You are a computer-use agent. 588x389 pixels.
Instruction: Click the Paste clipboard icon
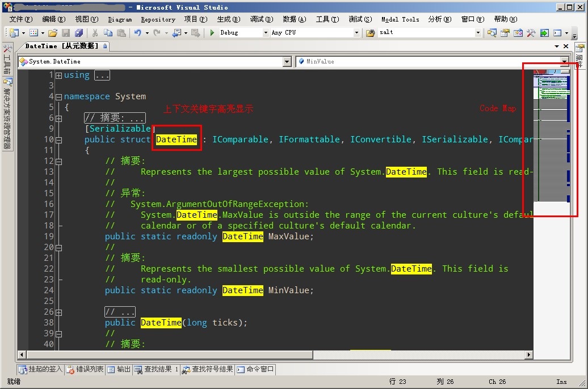[x=121, y=33]
